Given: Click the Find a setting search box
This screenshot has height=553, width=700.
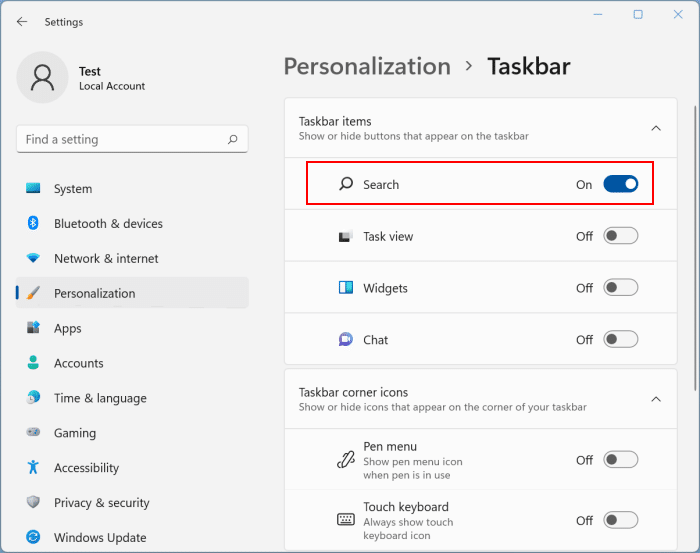Looking at the screenshot, I should (132, 139).
